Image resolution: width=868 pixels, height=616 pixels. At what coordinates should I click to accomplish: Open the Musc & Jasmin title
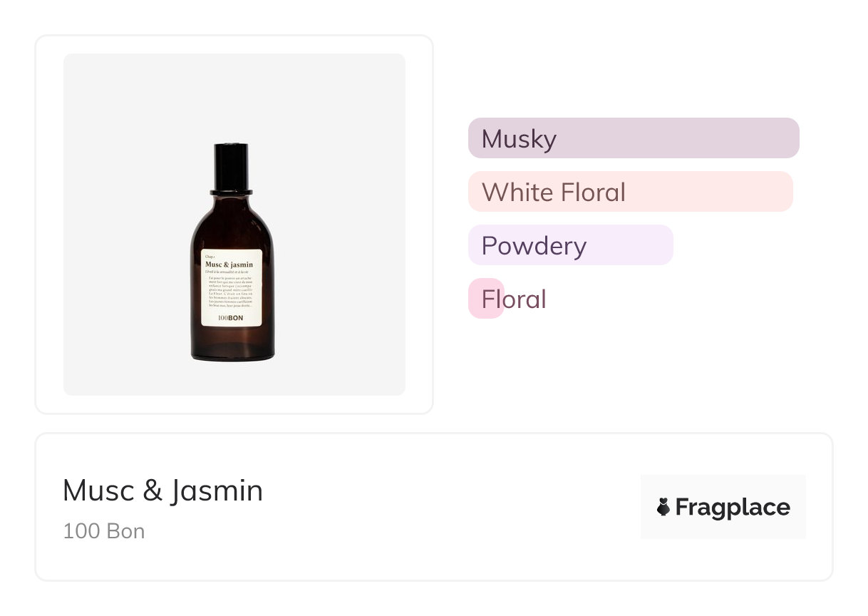pos(162,491)
